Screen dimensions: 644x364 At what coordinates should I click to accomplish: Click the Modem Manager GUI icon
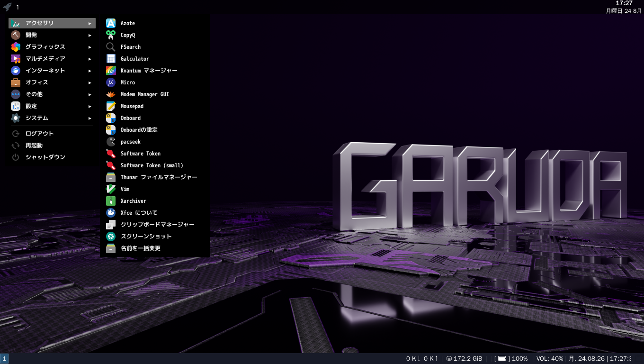click(x=111, y=94)
